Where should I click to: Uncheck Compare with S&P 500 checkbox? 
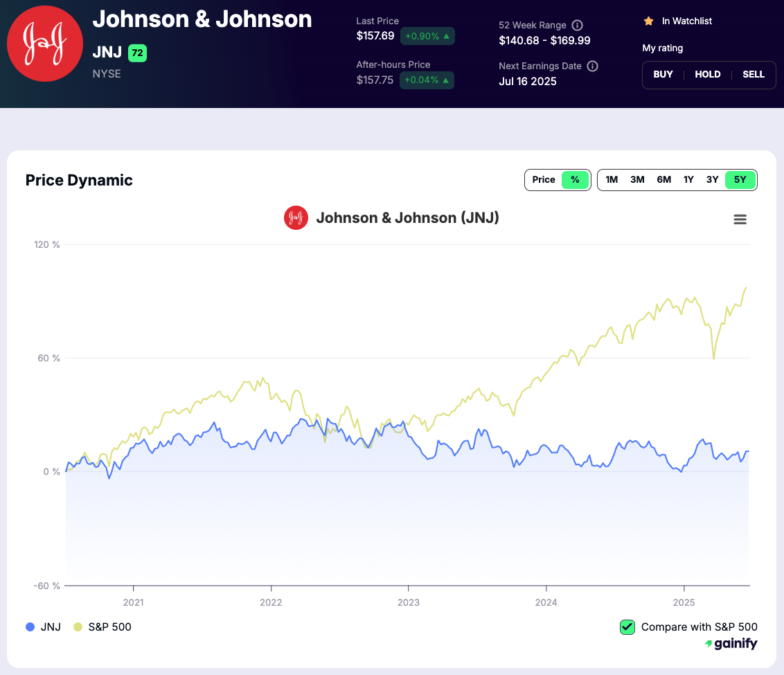(x=627, y=627)
